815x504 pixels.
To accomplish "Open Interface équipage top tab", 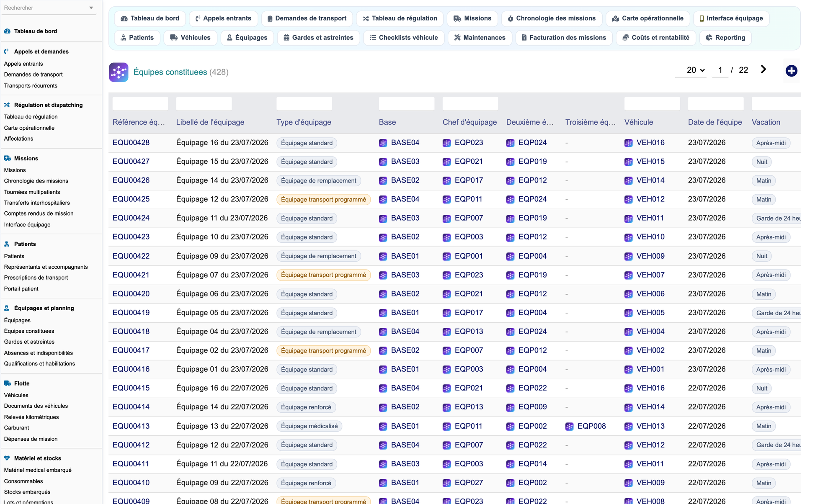I will click(731, 18).
